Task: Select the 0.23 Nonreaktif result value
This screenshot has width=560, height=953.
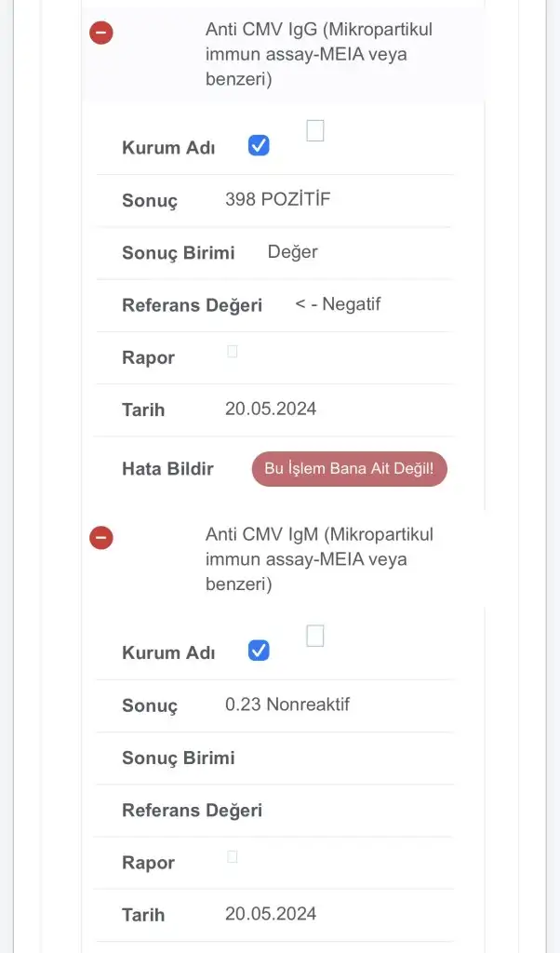Action: click(x=287, y=705)
